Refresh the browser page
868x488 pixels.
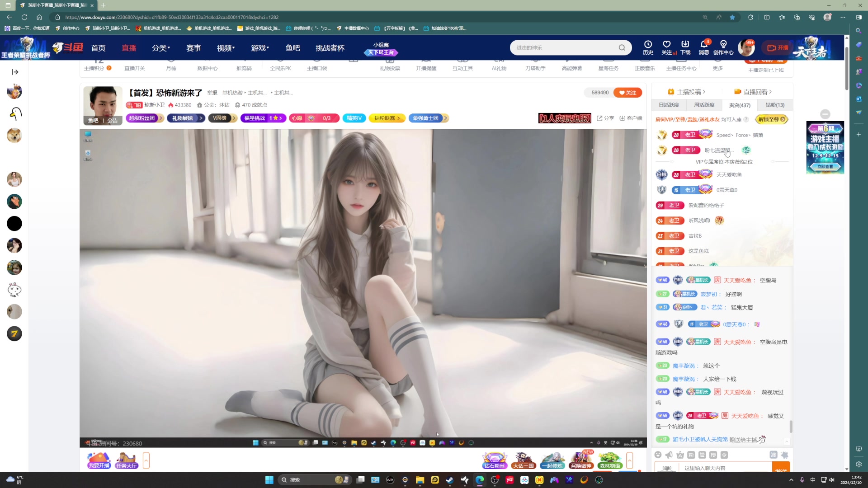coord(24,17)
